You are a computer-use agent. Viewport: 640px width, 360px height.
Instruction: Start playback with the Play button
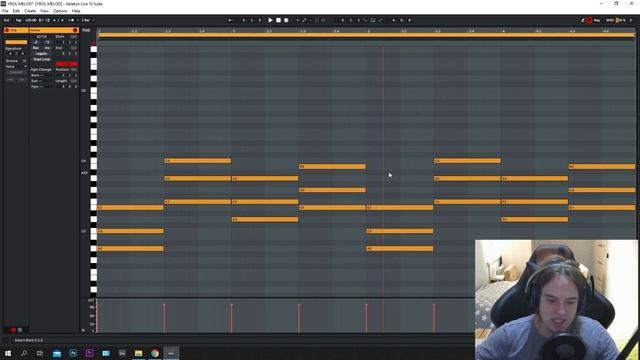click(x=270, y=20)
